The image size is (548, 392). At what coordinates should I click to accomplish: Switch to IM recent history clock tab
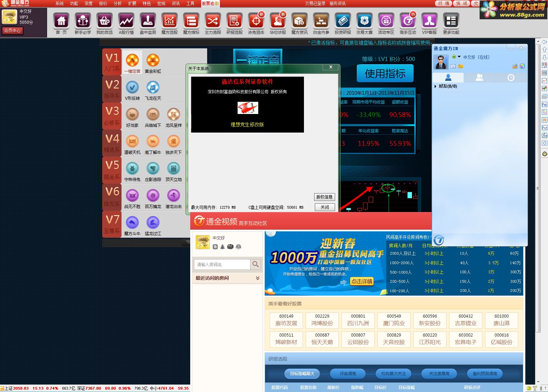[511, 77]
